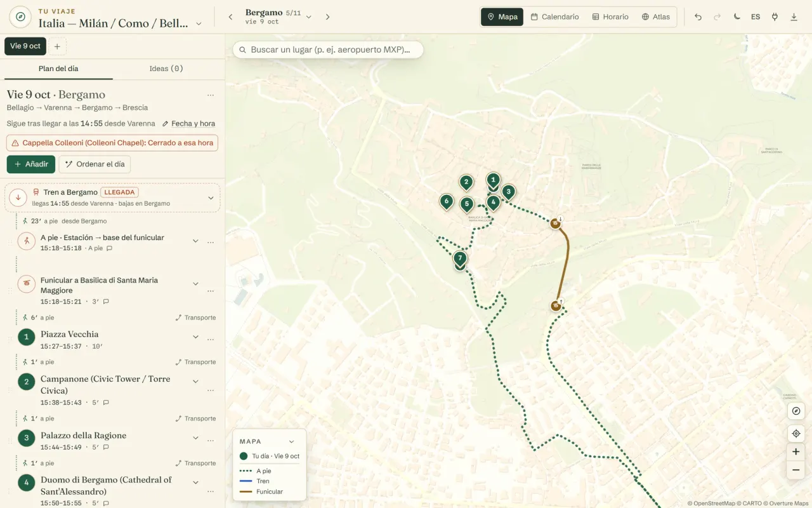Click map marker number 3

click(x=508, y=191)
